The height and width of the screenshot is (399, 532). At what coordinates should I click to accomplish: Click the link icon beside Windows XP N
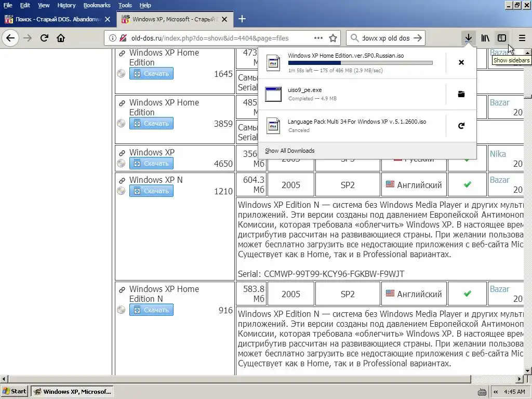coord(122,181)
